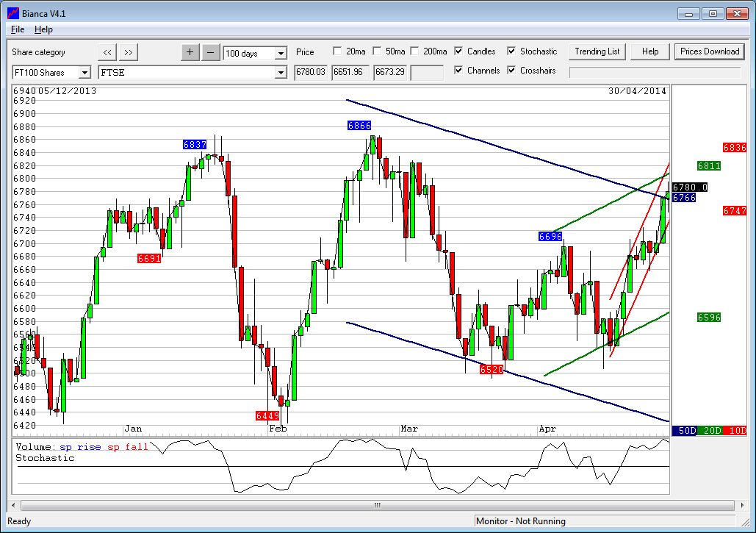Click the horizontal scrollbar thumb below chart

378,505
